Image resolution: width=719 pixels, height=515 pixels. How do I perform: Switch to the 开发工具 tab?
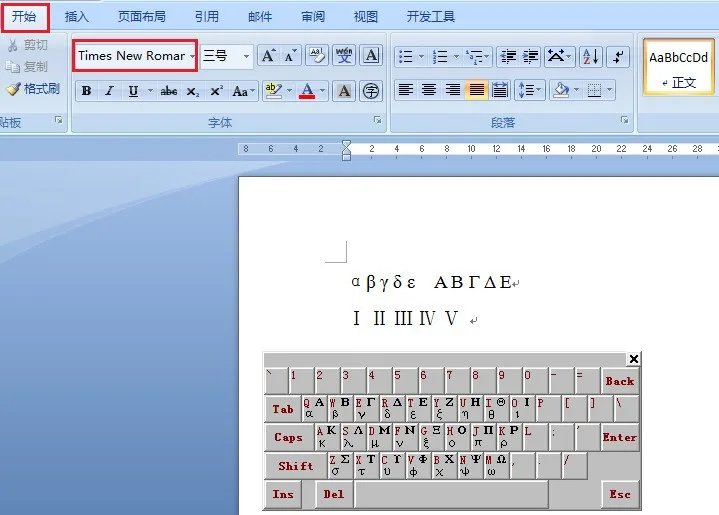pyautogui.click(x=431, y=17)
